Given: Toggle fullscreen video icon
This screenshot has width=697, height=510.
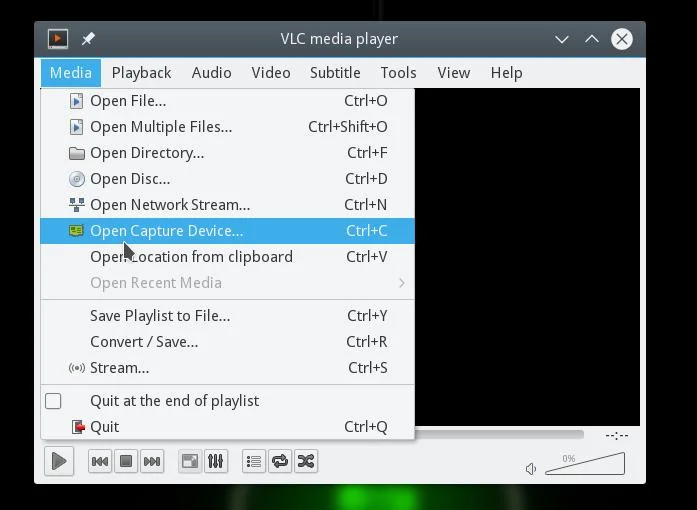Looking at the screenshot, I should pos(190,461).
